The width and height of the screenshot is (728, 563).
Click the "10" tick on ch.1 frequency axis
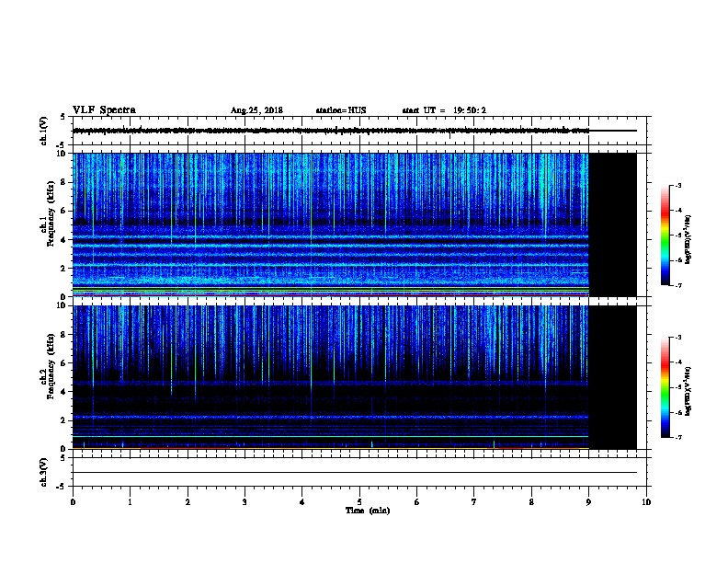coord(63,154)
